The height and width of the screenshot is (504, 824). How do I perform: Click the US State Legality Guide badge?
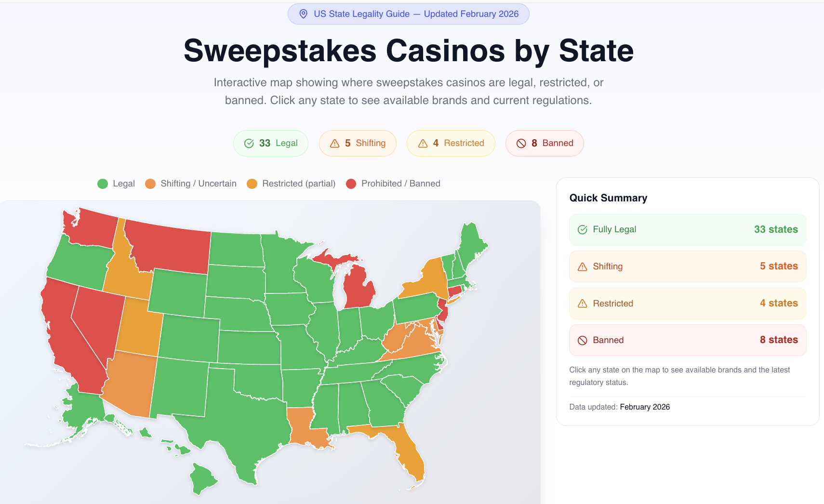(408, 14)
